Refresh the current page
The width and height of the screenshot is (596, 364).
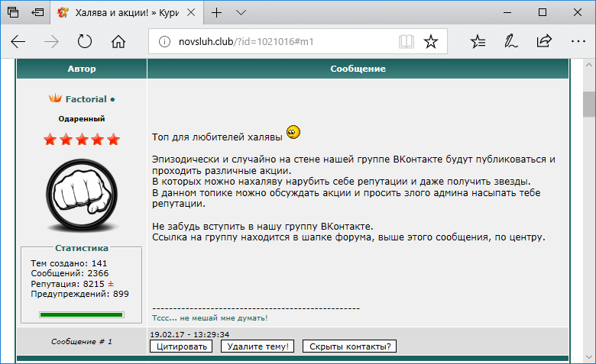coord(85,41)
